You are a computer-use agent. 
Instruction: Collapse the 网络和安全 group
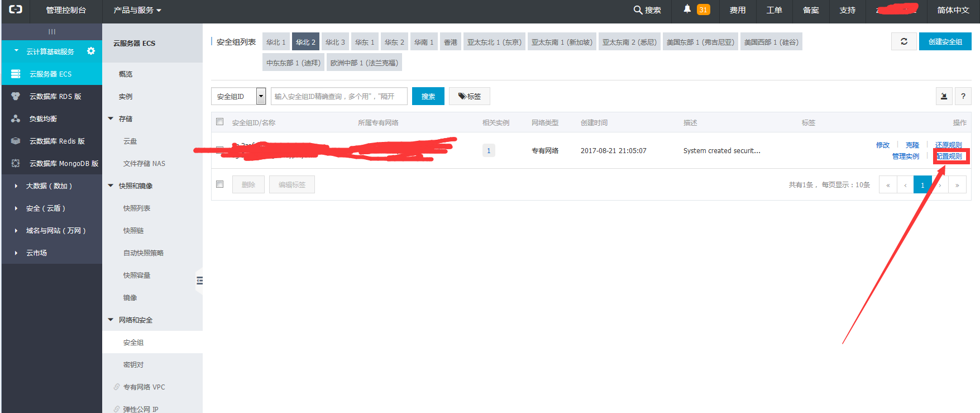pyautogui.click(x=111, y=320)
